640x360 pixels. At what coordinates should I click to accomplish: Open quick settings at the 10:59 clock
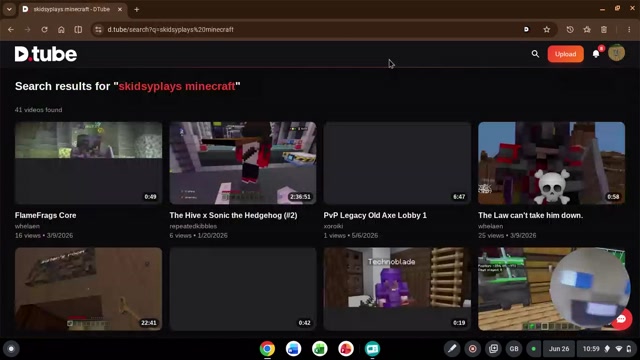(x=607, y=349)
